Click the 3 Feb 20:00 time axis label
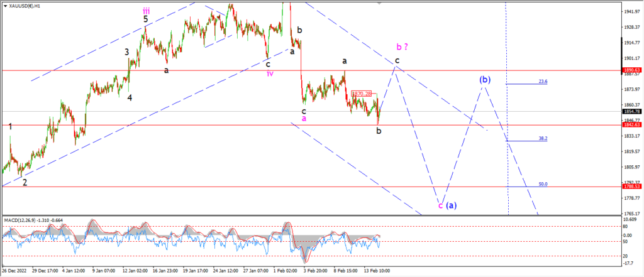This screenshot has height=277, width=644. click(315, 271)
